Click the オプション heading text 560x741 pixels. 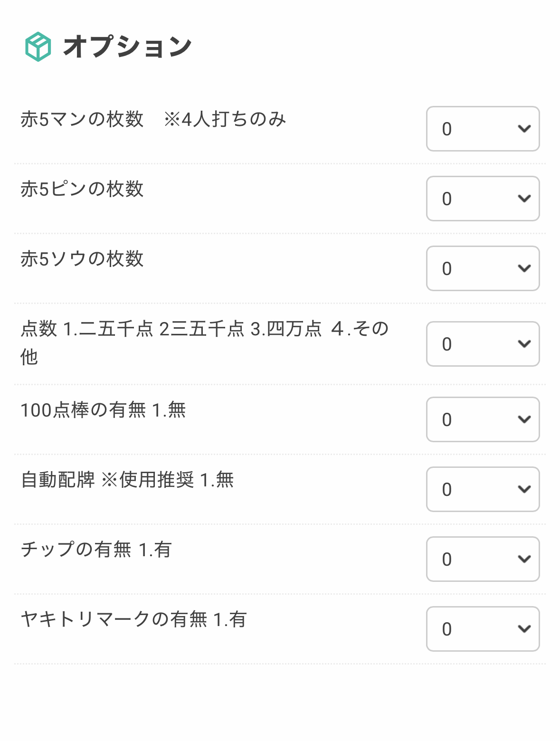click(x=127, y=47)
